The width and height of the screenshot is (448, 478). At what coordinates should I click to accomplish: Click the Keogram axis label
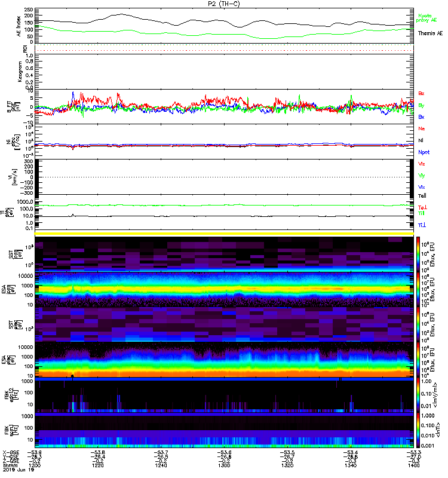pos(20,72)
